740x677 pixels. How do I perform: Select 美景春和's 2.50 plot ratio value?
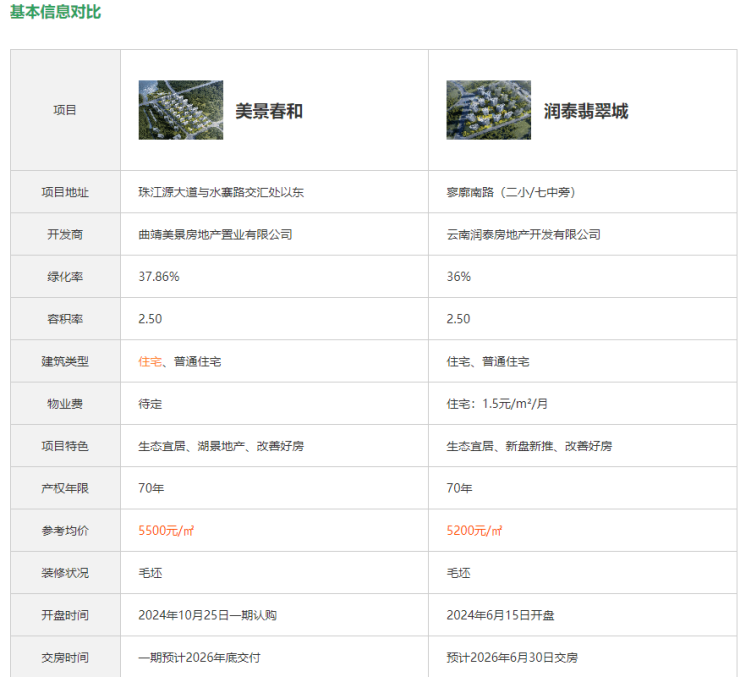[x=150, y=319]
